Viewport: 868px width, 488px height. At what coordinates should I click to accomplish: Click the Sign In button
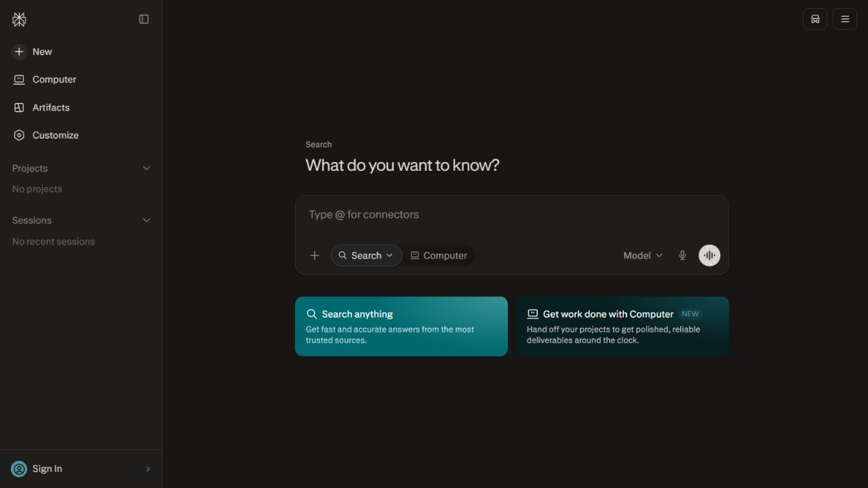click(x=81, y=469)
